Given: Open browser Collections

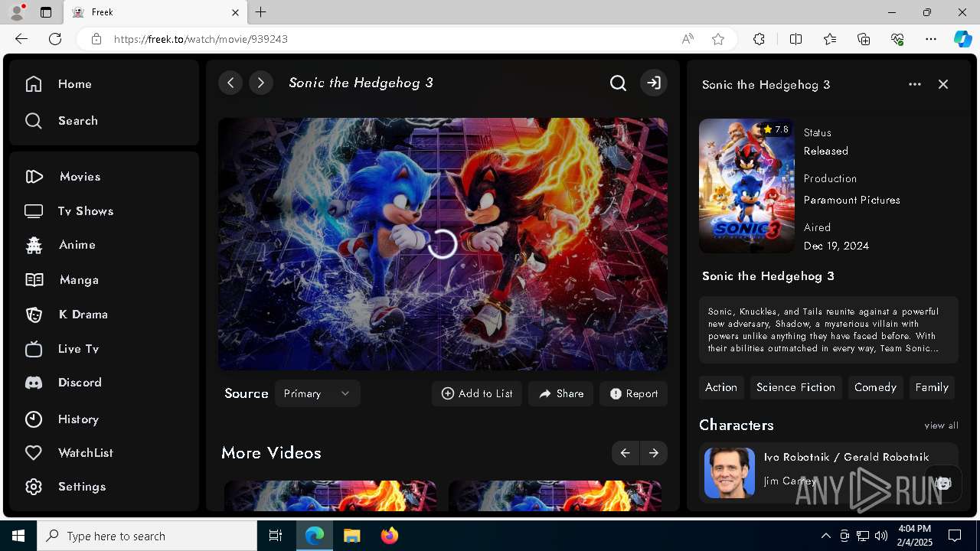Looking at the screenshot, I should point(864,39).
